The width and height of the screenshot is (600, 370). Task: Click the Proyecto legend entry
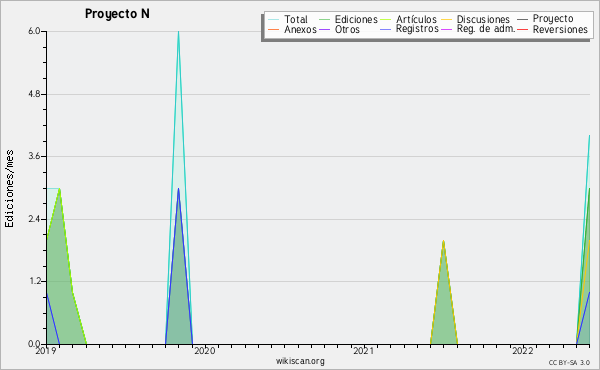tap(545, 19)
